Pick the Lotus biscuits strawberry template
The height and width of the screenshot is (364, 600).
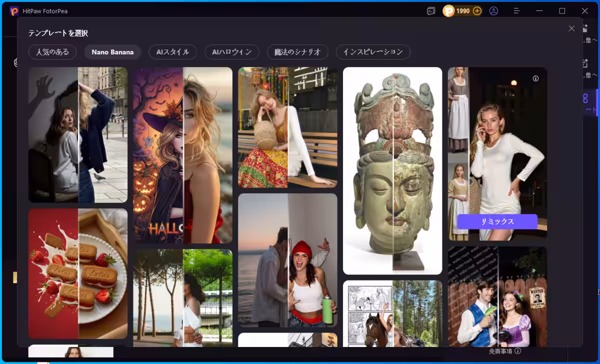click(x=78, y=273)
